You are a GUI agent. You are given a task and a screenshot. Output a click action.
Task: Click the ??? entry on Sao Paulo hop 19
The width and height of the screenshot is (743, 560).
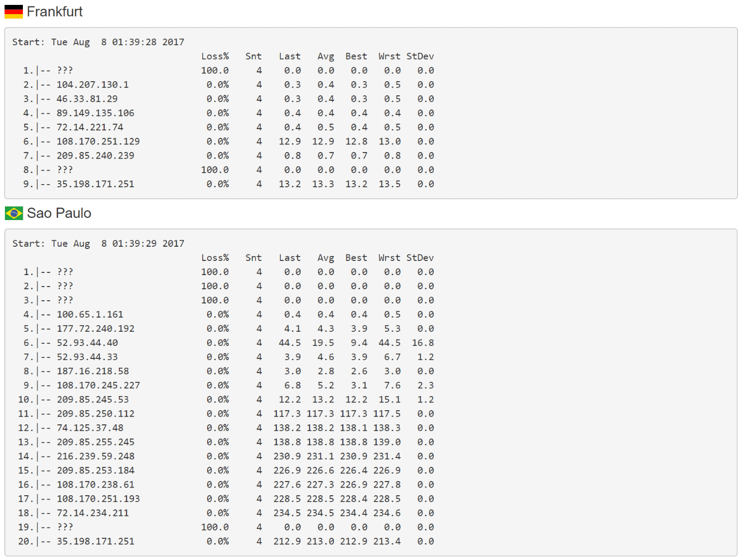pyautogui.click(x=65, y=527)
